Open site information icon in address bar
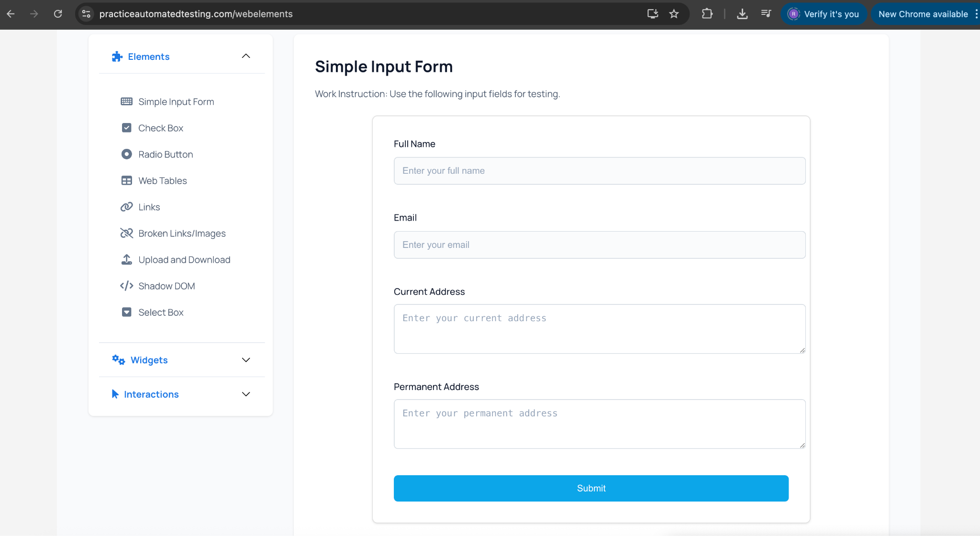 tap(86, 14)
